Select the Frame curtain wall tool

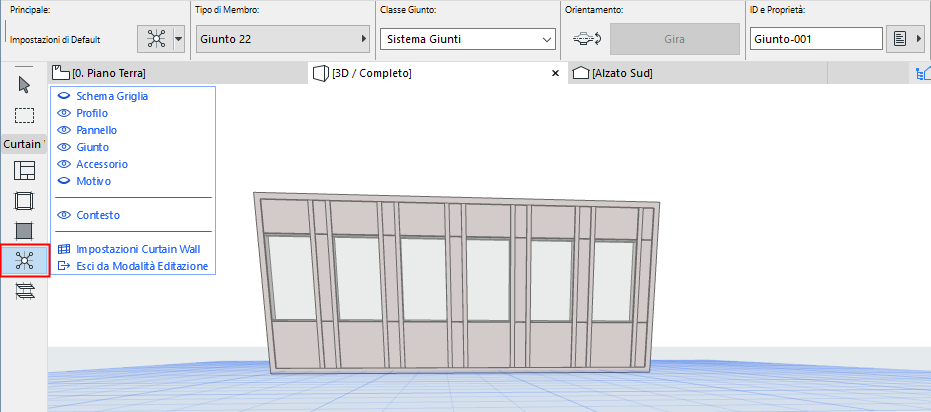pos(24,200)
